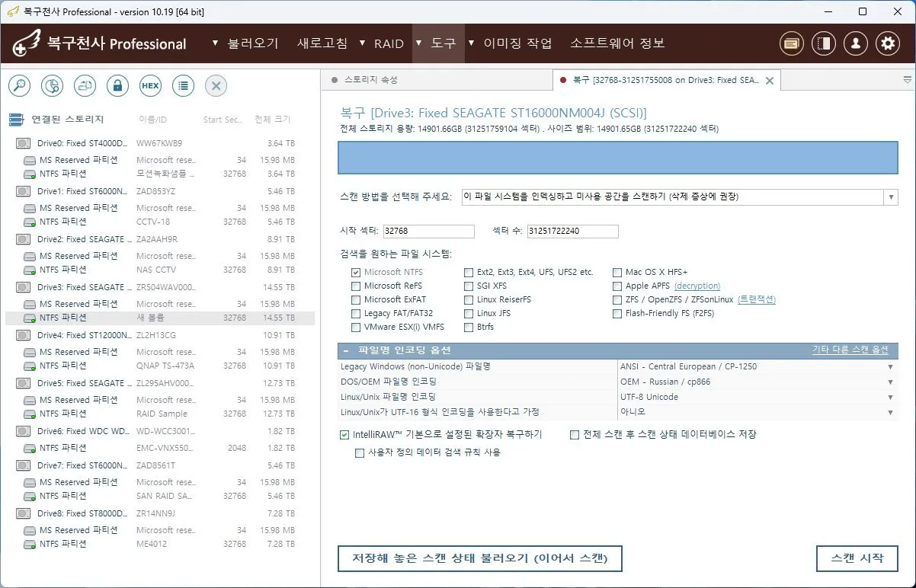Viewport: 916px width, 588px height.
Task: Click partition icon of CCTV-18 NTFS row
Action: point(30,222)
